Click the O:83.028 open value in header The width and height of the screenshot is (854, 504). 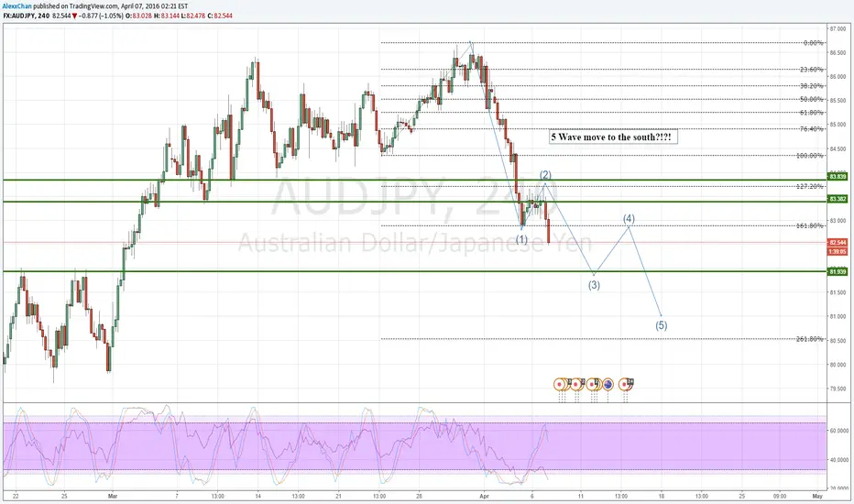139,16
